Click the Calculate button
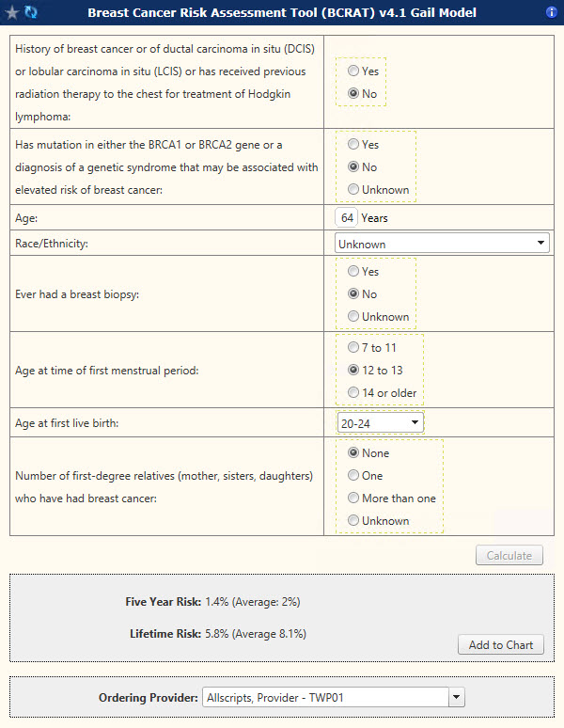 click(509, 556)
